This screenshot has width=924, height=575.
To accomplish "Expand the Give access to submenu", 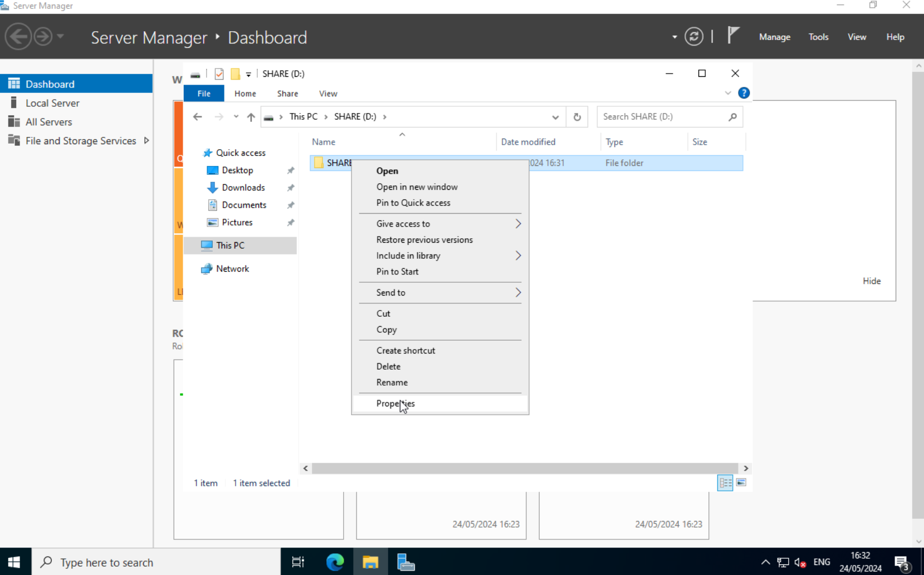I will click(x=518, y=224).
